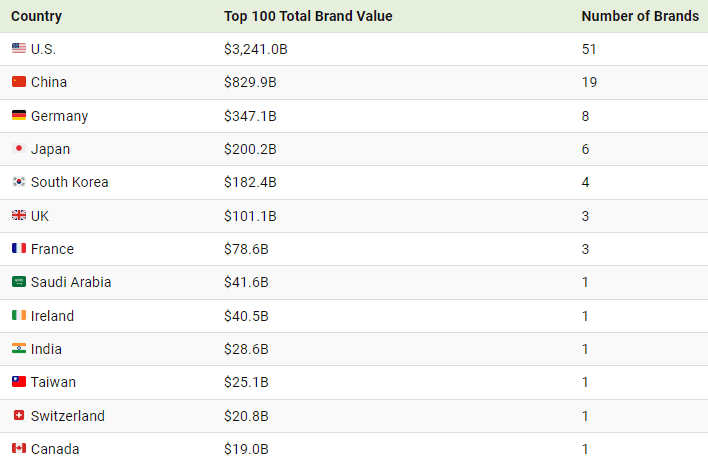Click the Switzerland flag icon
708x467 pixels.
pos(19,415)
